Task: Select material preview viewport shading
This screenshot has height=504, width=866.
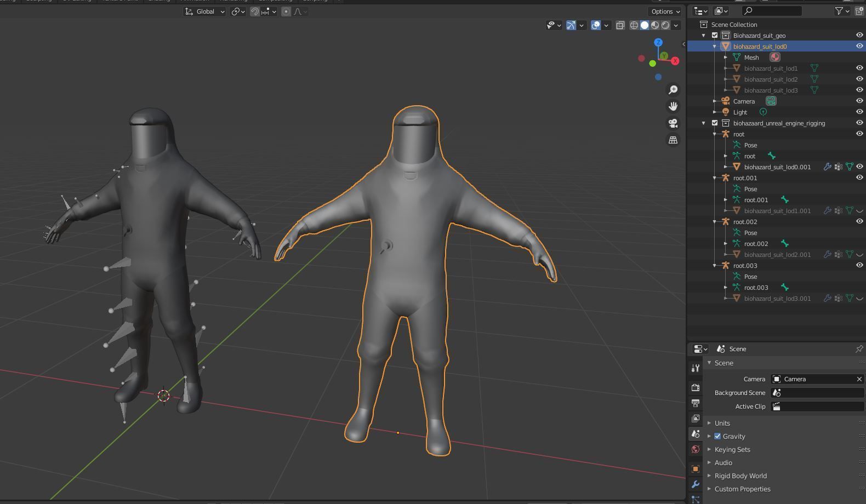Action: 655,25
